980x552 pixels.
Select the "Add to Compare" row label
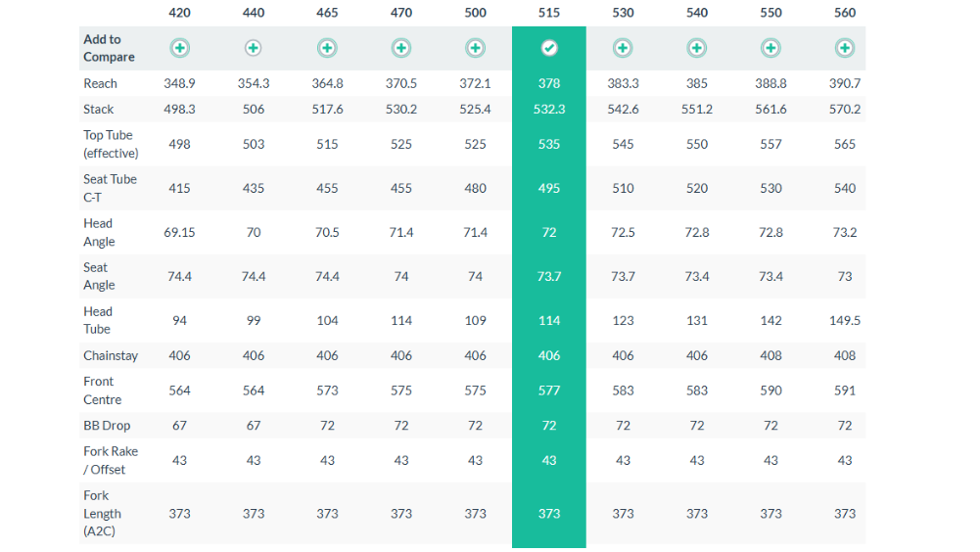[109, 48]
